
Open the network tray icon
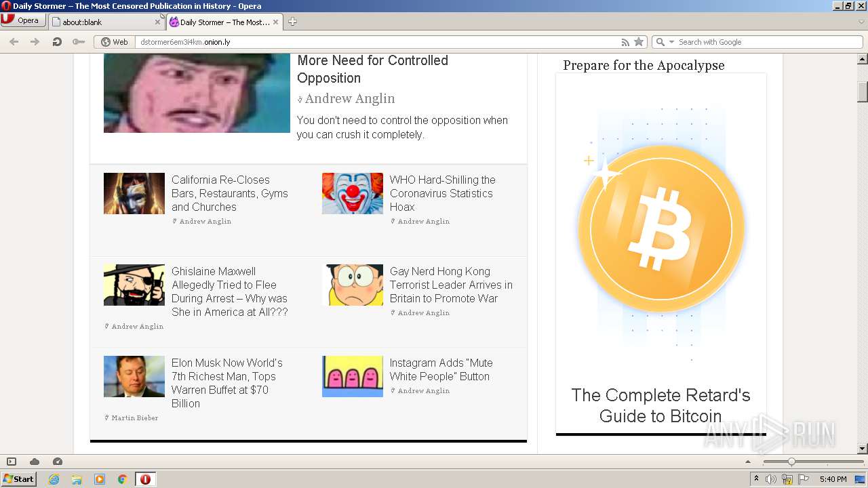point(787,479)
